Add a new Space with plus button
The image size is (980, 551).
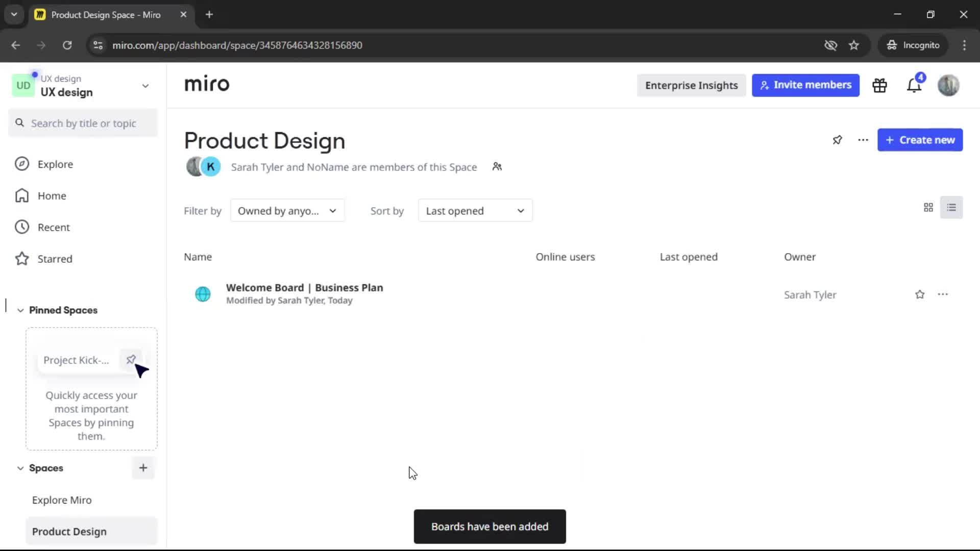pos(143,468)
